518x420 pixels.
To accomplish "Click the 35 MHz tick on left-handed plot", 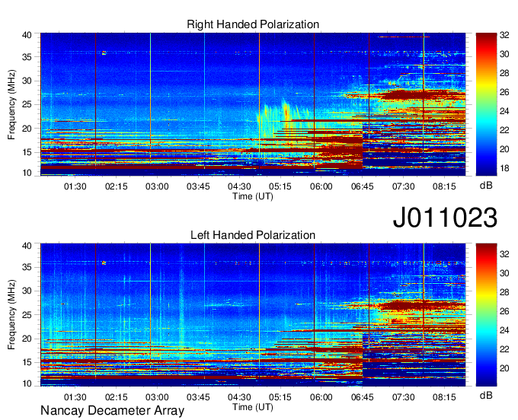I will click(27, 267).
